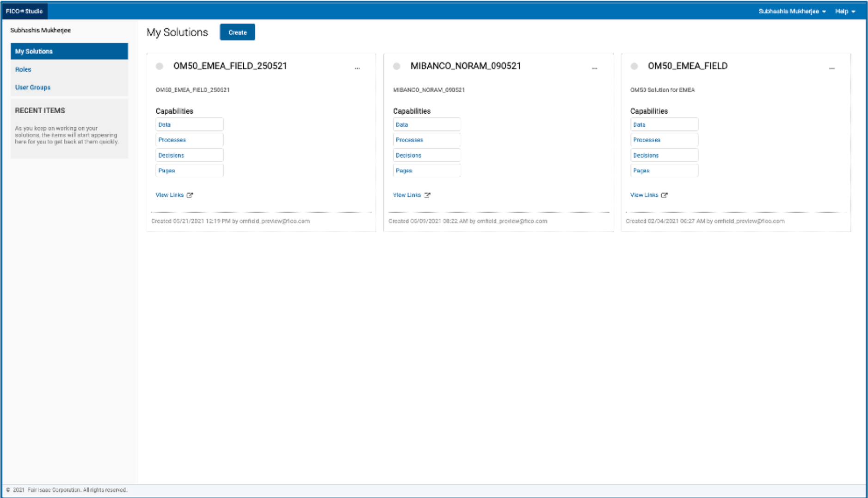Screen dimensions: 868x498
Task: Click 'OM50 Solution for EMEA' description text
Action: 662,90
